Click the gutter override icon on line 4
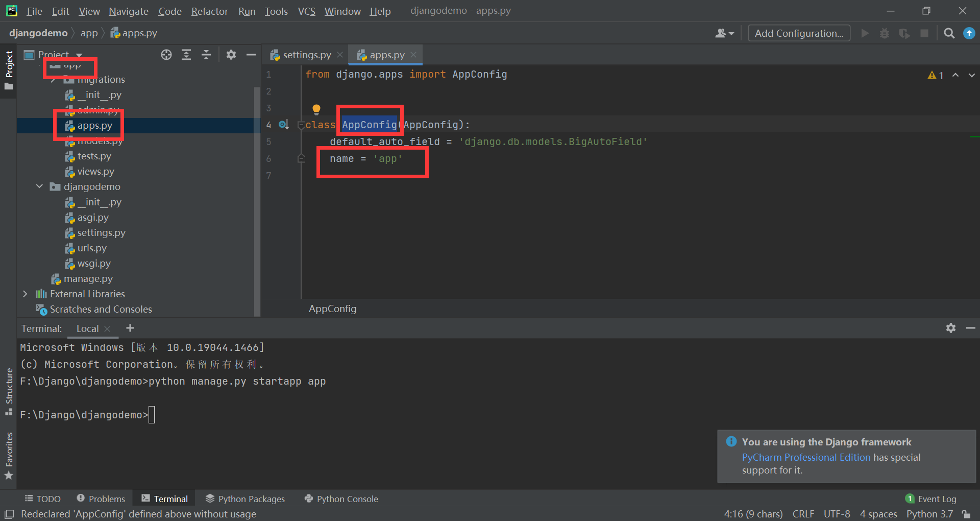The height and width of the screenshot is (521, 980). (x=284, y=125)
